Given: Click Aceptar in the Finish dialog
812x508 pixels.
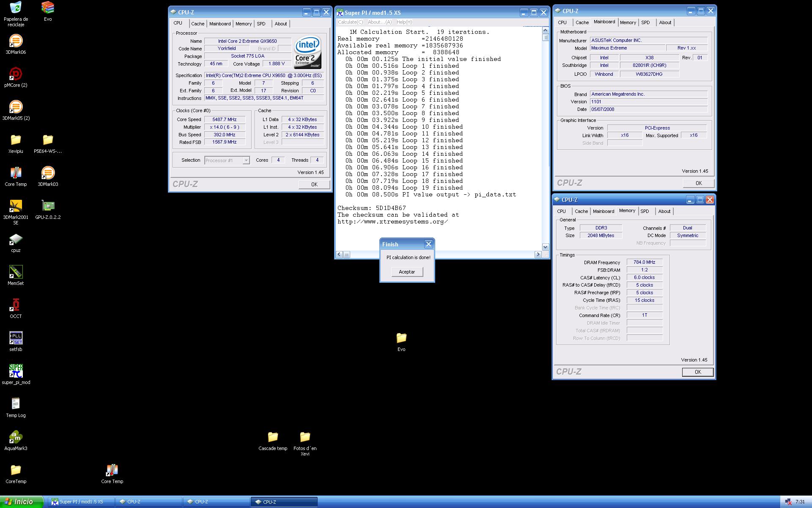Looking at the screenshot, I should (407, 272).
